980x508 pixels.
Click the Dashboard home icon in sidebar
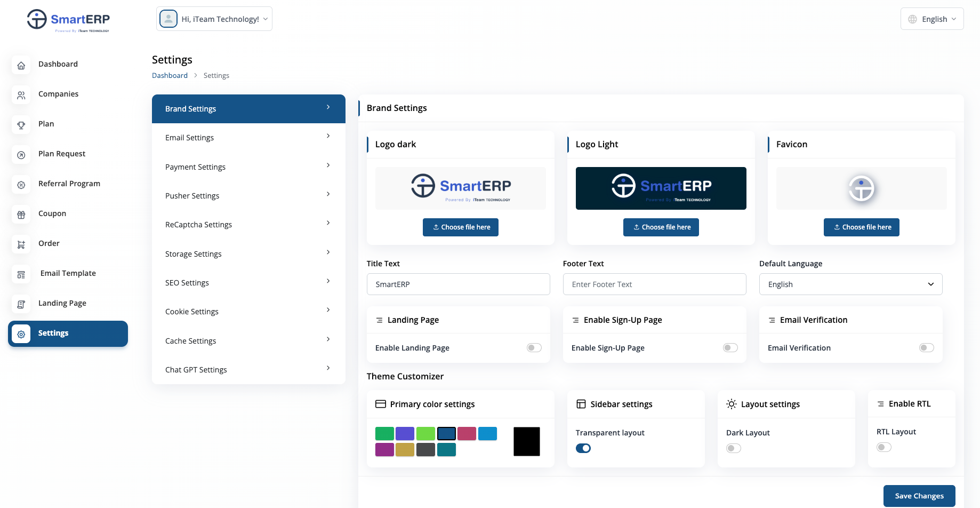click(21, 65)
